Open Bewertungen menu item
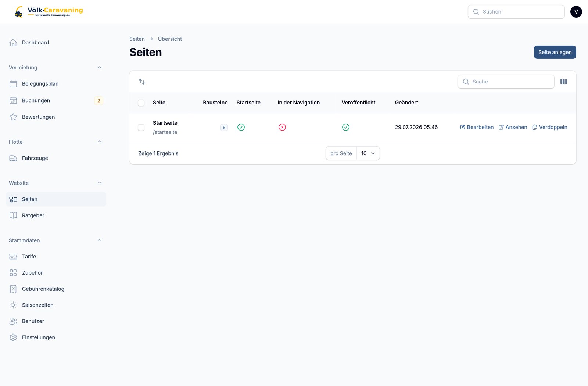The image size is (588, 386). click(x=56, y=117)
